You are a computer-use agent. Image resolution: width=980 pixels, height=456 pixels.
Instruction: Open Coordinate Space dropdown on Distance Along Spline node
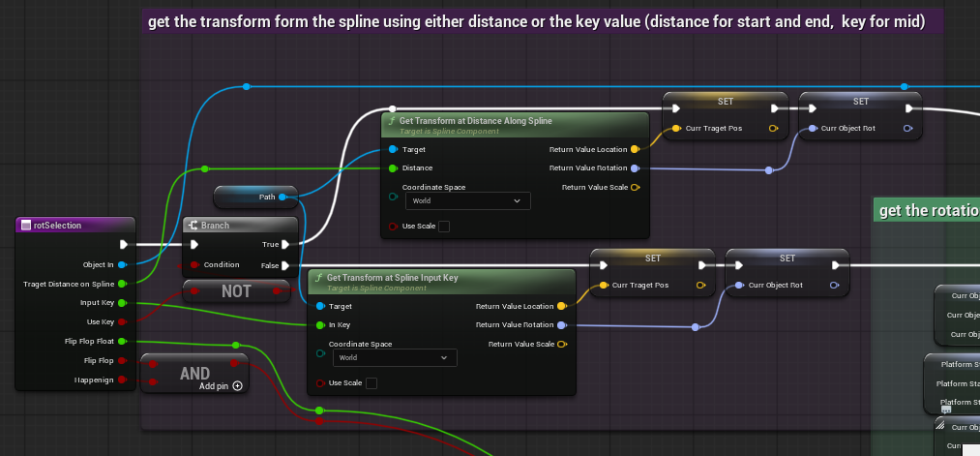coord(468,201)
